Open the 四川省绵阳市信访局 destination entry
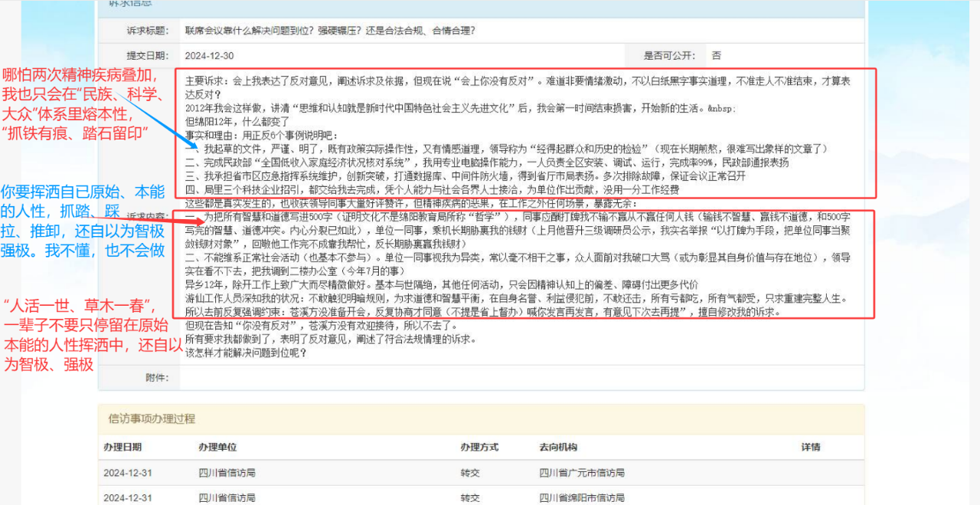 pos(581,497)
